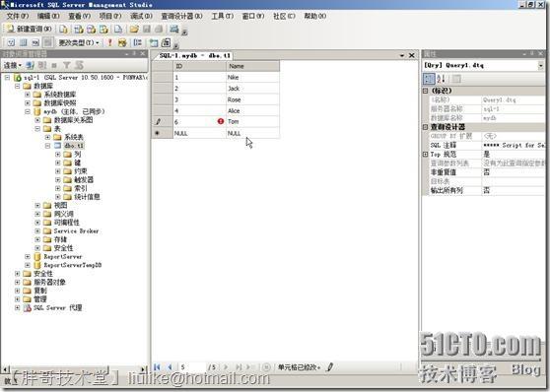Click the Analysis Services DMX Query icon
The width and height of the screenshot is (550, 392).
pos(92,30)
